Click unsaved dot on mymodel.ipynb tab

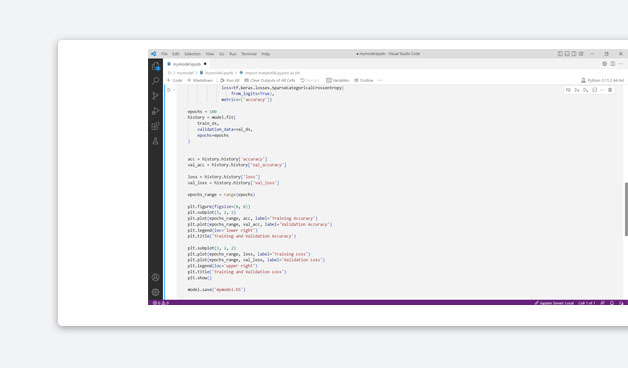click(205, 64)
